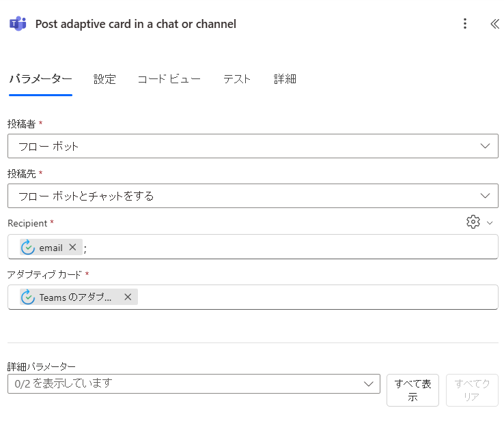This screenshot has height=423, width=504.
Task: Open the テスト tab
Action: tap(237, 79)
